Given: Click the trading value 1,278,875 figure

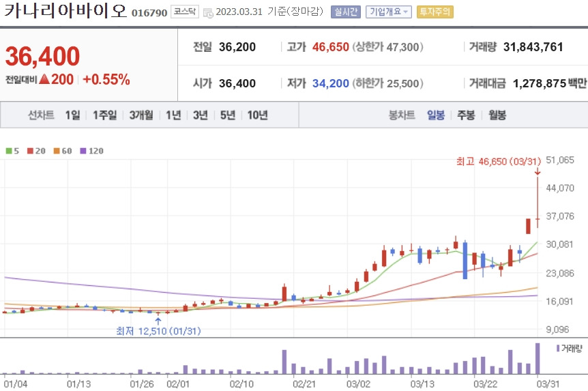Looking at the screenshot, I should coord(540,83).
